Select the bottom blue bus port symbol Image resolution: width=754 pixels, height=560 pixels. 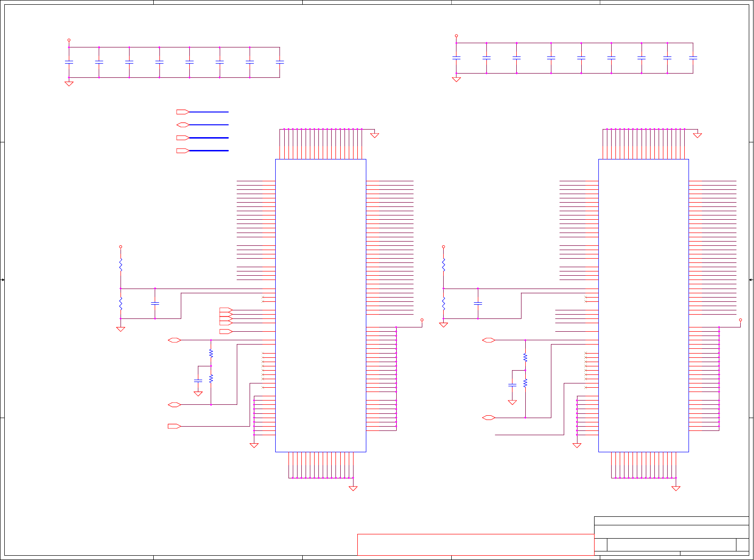pos(183,150)
